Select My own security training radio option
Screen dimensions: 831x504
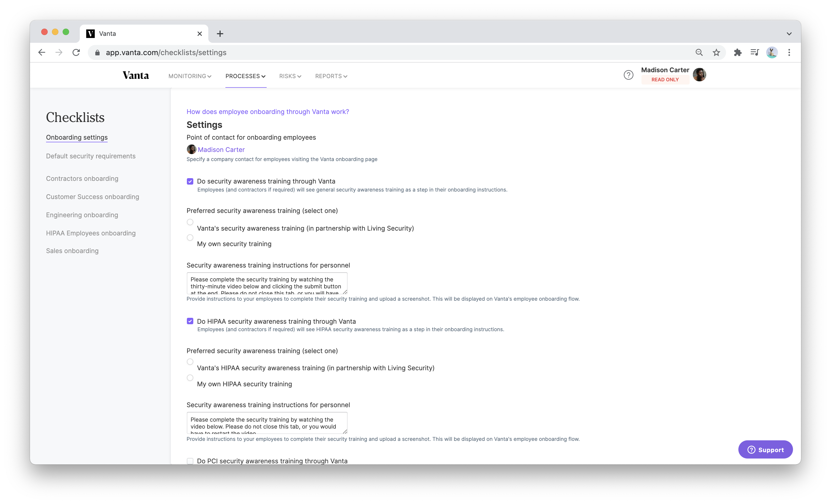(x=190, y=238)
